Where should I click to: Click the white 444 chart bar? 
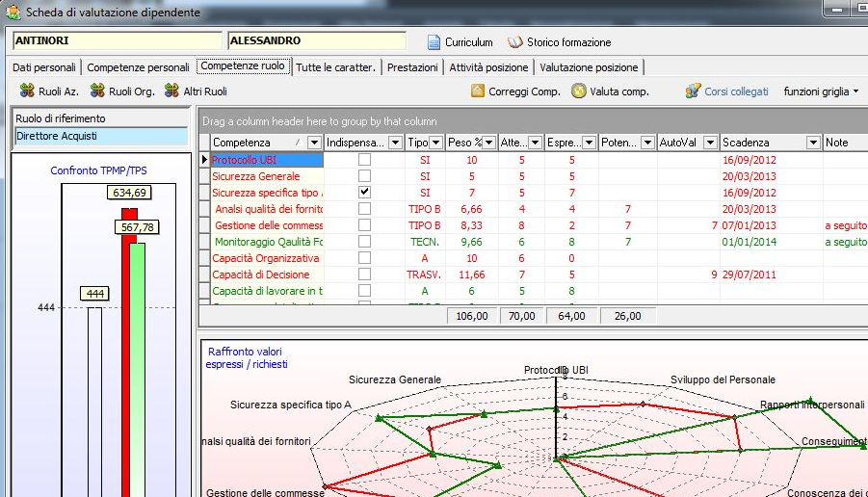(x=94, y=402)
